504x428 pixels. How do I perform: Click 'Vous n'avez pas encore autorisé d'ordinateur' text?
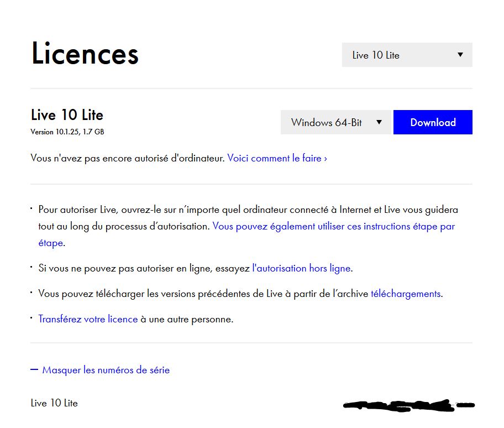click(x=128, y=158)
